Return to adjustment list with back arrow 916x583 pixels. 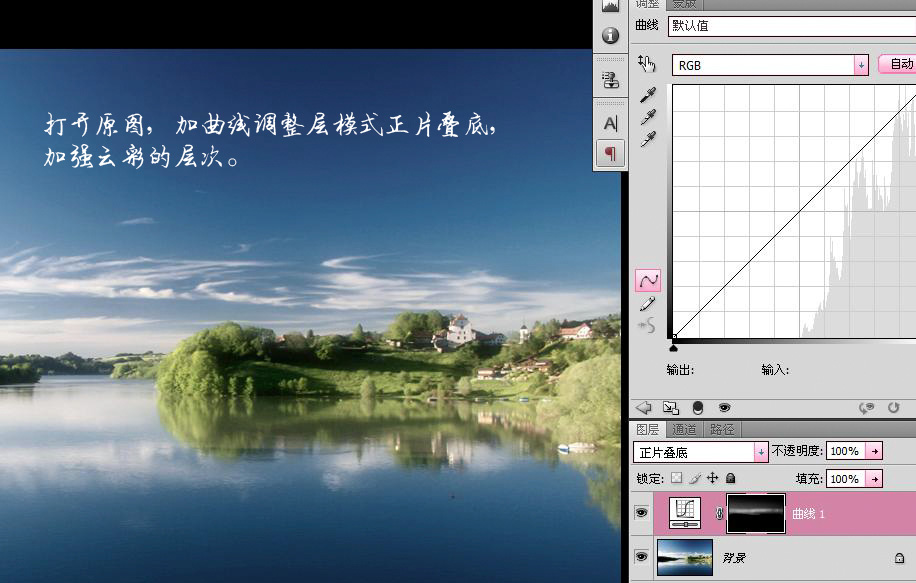(x=643, y=408)
